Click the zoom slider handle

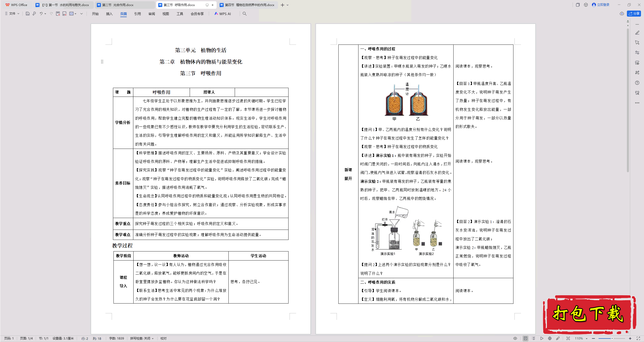[612, 338]
